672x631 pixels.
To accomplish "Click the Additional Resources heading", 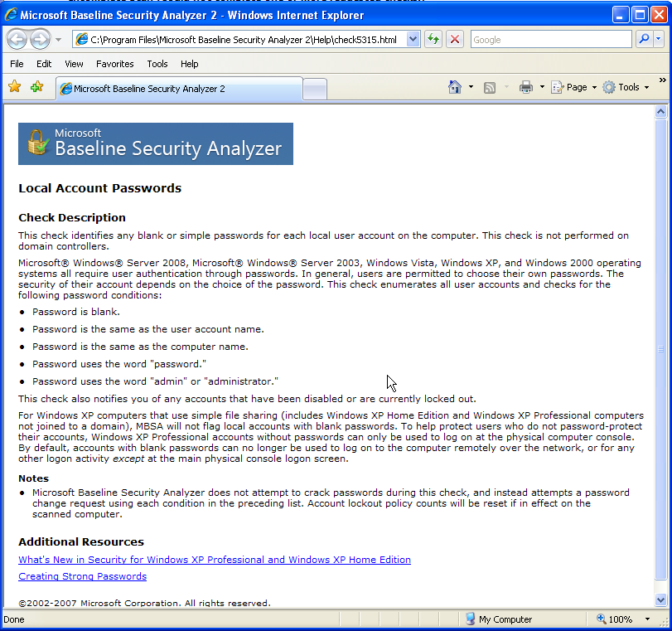I will [81, 541].
